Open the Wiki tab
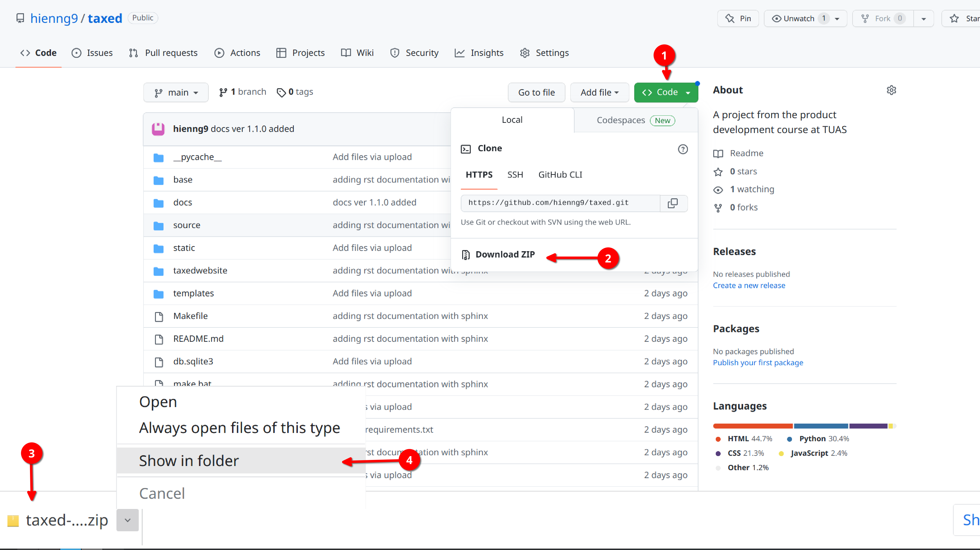The image size is (980, 550). point(357,53)
